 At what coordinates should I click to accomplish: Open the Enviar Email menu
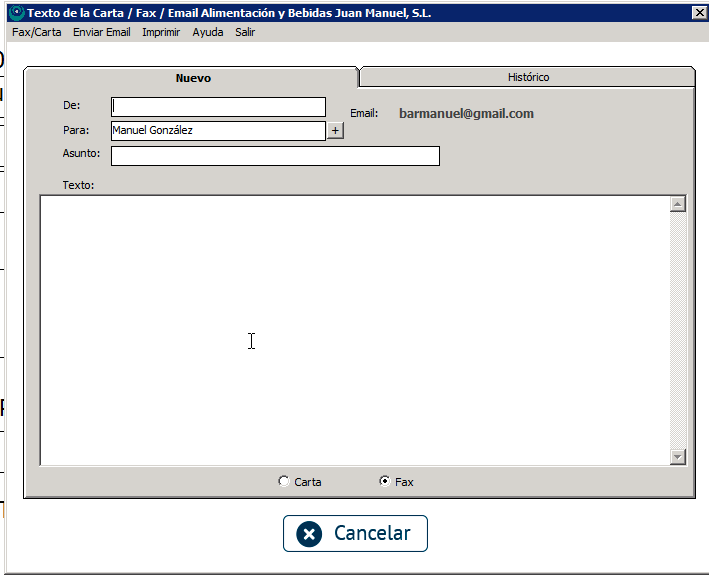101,32
